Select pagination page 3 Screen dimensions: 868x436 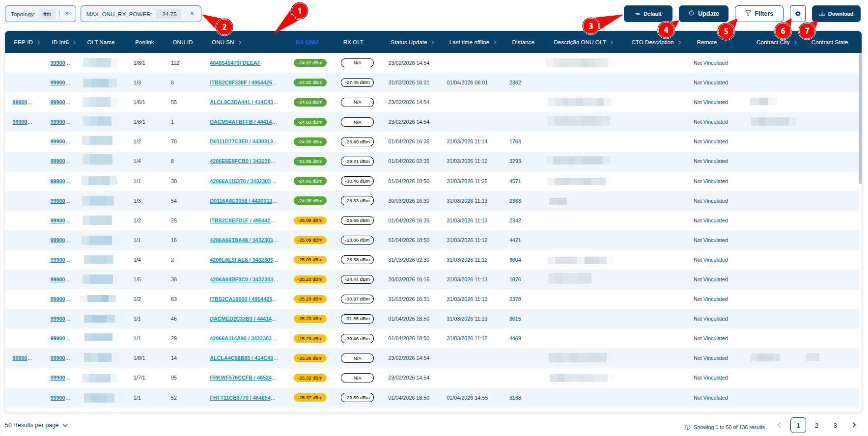tap(835, 426)
